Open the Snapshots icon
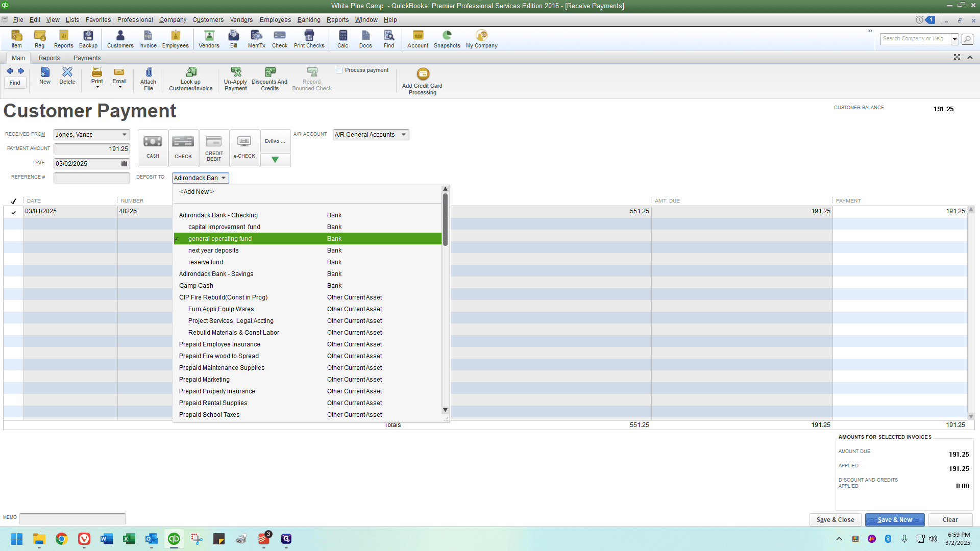 point(447,39)
